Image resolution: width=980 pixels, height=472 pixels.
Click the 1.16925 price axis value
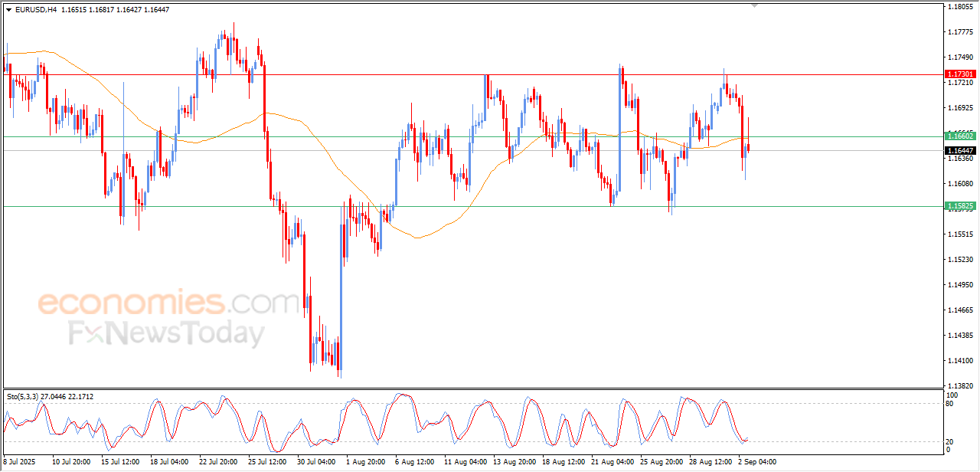pyautogui.click(x=961, y=107)
